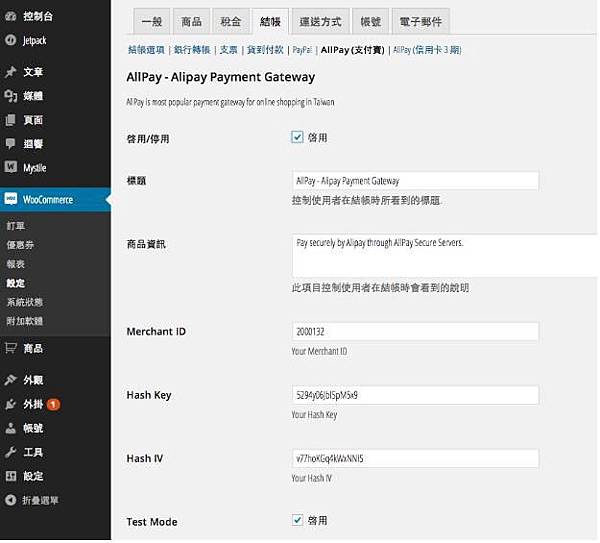Click the 標題 title input field

point(415,181)
